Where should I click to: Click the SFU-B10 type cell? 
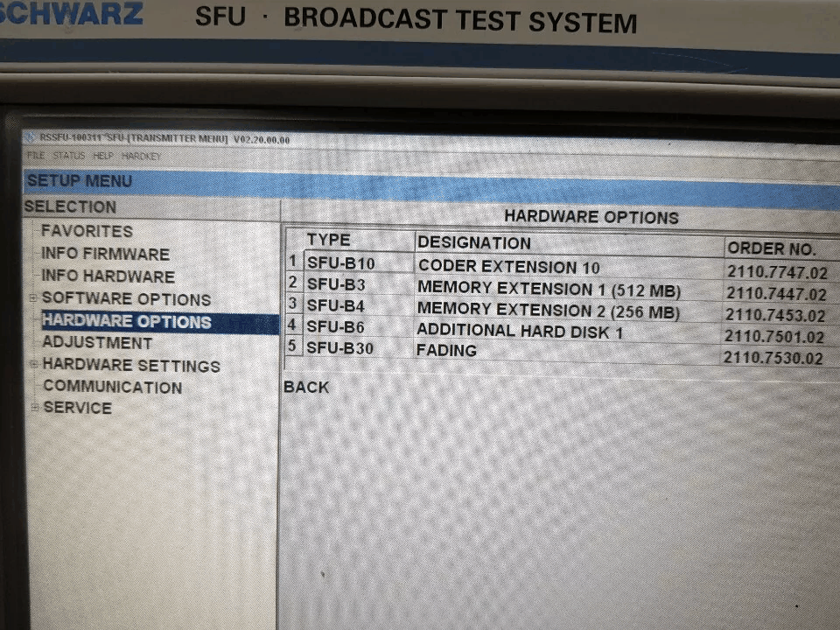pyautogui.click(x=359, y=263)
